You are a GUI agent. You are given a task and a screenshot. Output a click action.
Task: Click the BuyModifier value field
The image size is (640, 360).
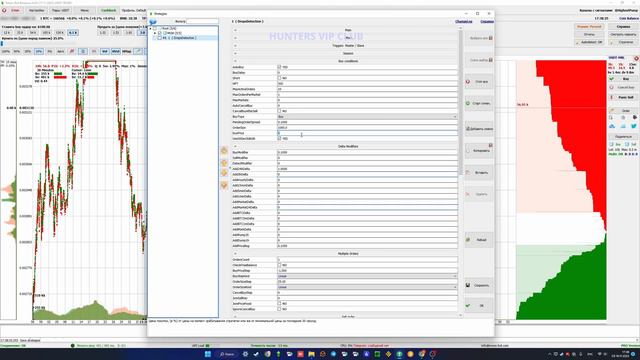[367, 152]
